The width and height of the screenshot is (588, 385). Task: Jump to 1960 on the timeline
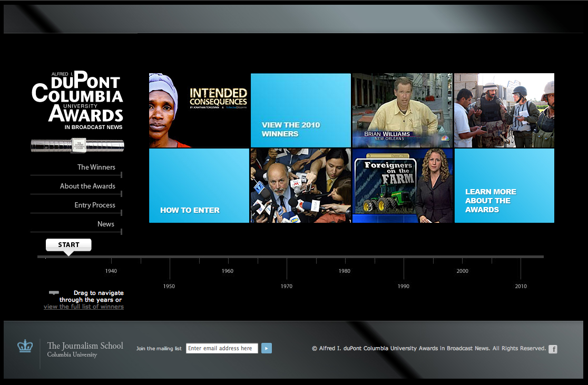(228, 271)
